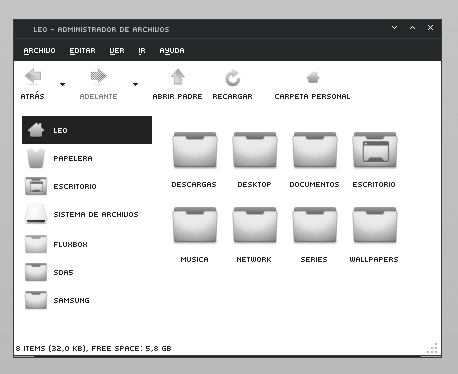
Task: Click the status bar items and free space text
Action: click(x=93, y=348)
